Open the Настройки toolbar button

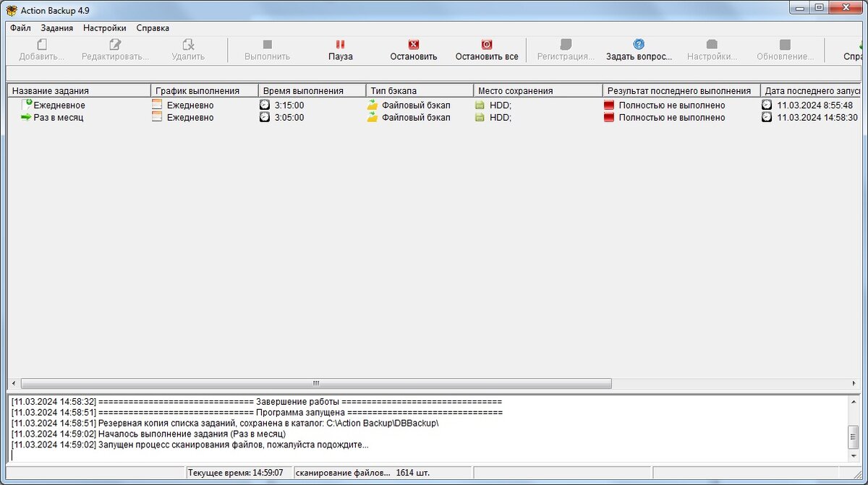(712, 50)
